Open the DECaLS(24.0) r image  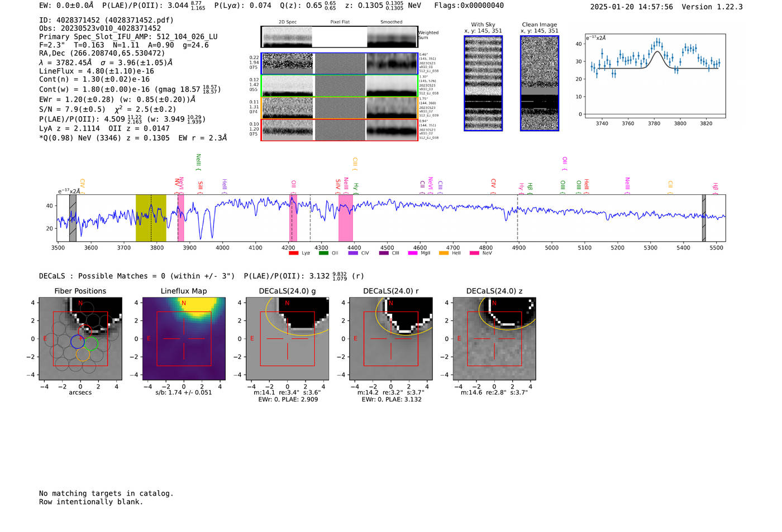[391, 339]
